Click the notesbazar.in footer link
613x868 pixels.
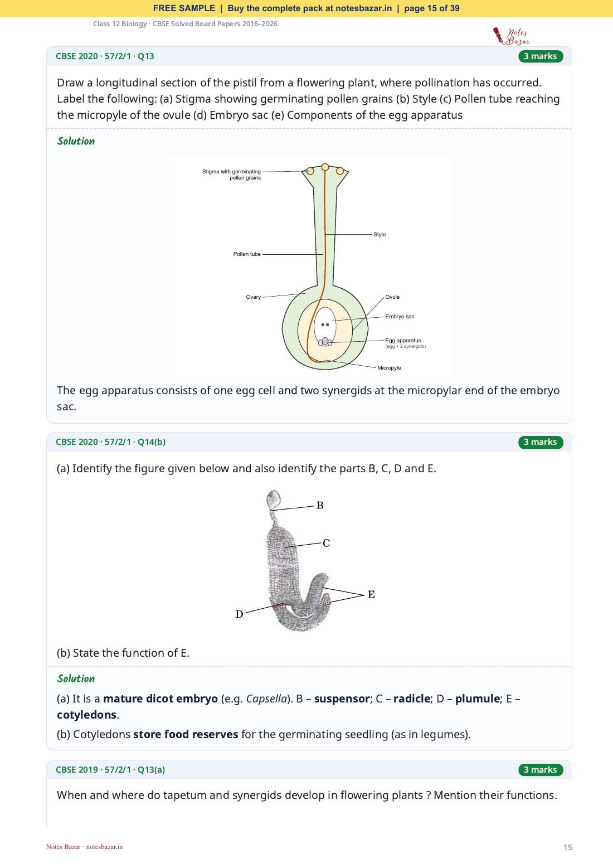click(x=104, y=847)
